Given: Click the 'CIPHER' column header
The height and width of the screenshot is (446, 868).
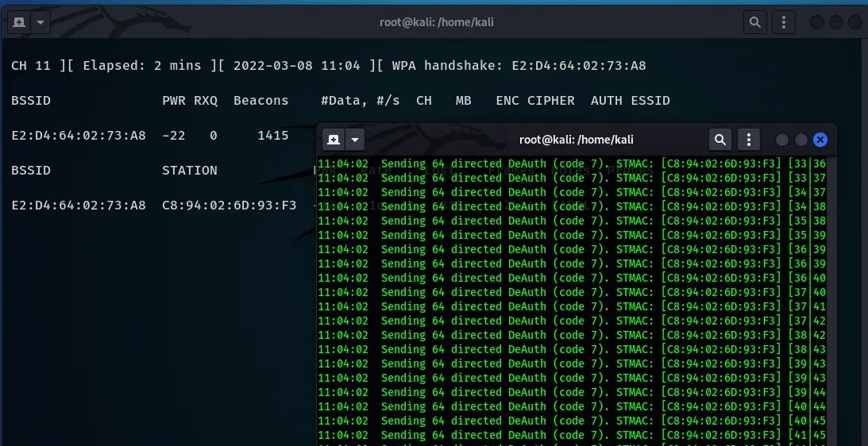Looking at the screenshot, I should (551, 101).
